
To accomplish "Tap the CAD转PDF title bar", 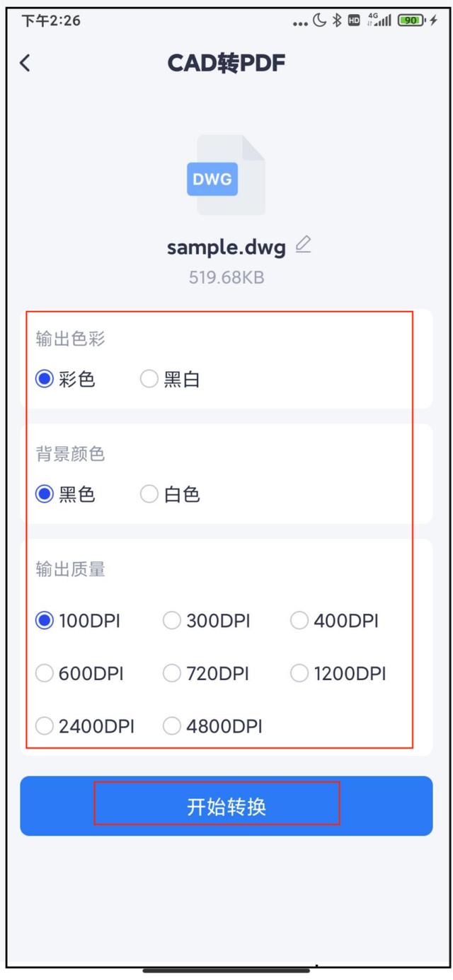I will pos(226,63).
